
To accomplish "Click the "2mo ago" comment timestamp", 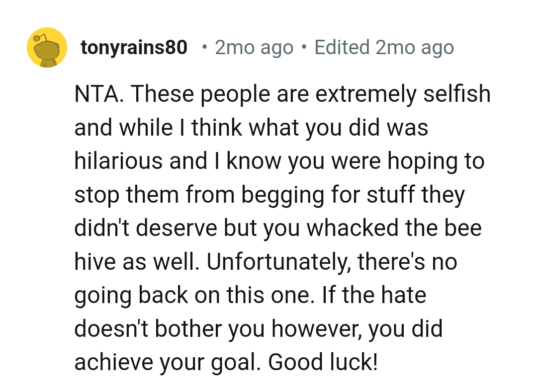I will tap(254, 48).
